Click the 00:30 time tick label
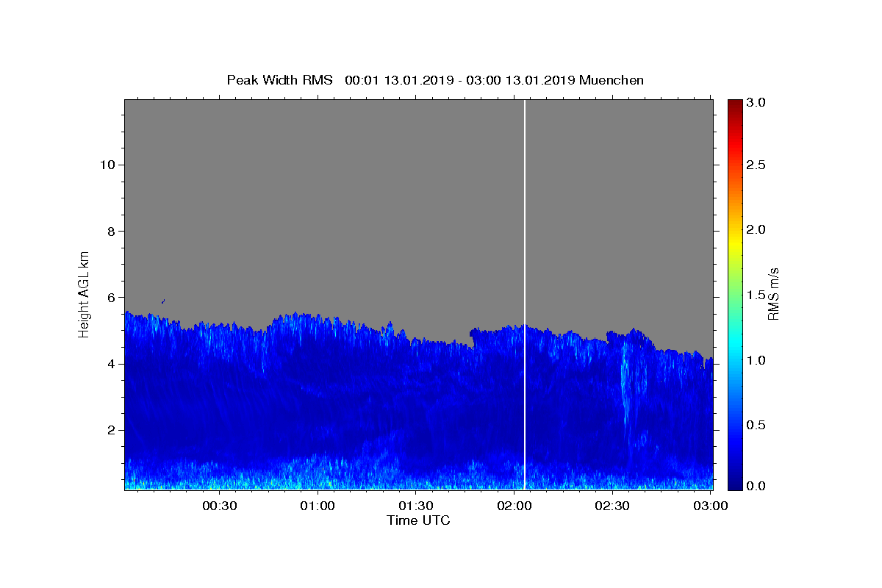This screenshot has width=882, height=588. [x=219, y=506]
